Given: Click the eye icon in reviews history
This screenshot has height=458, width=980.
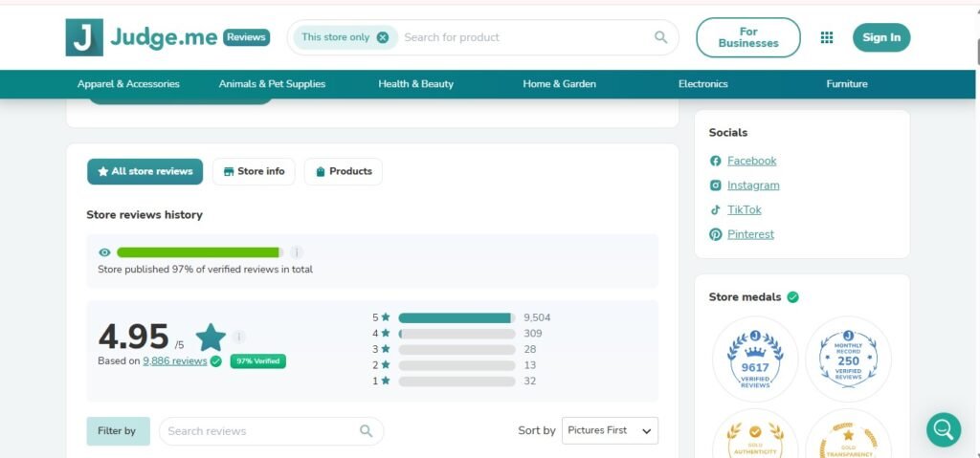Looking at the screenshot, I should (x=104, y=252).
